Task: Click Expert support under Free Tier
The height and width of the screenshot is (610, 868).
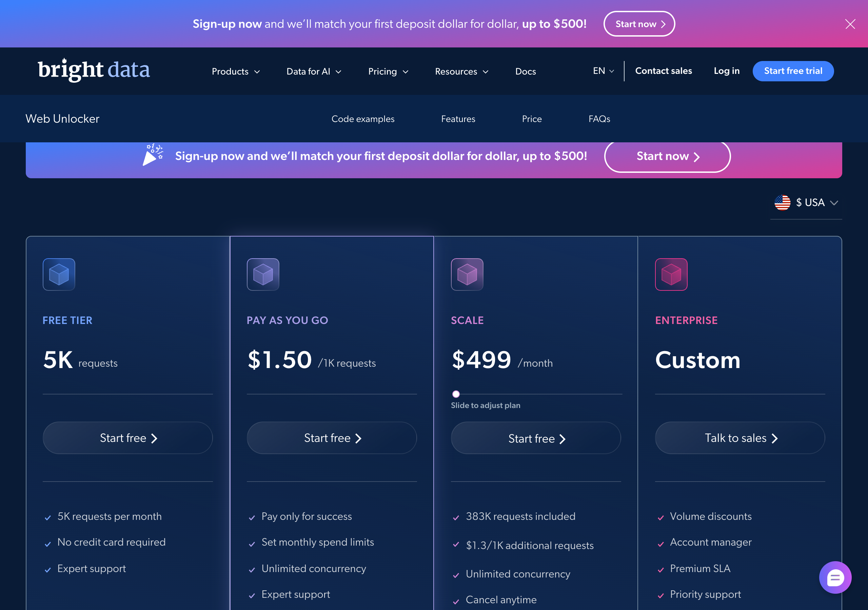Action: 92,568
